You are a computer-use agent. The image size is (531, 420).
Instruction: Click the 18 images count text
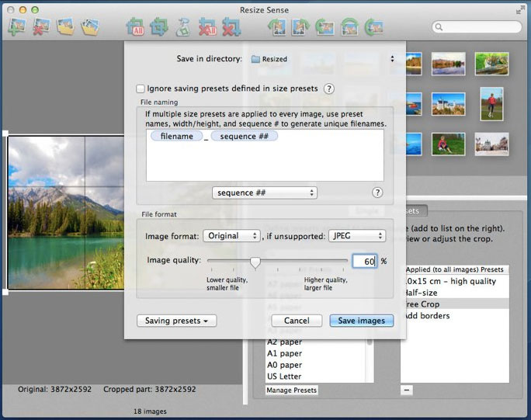pyautogui.click(x=150, y=411)
